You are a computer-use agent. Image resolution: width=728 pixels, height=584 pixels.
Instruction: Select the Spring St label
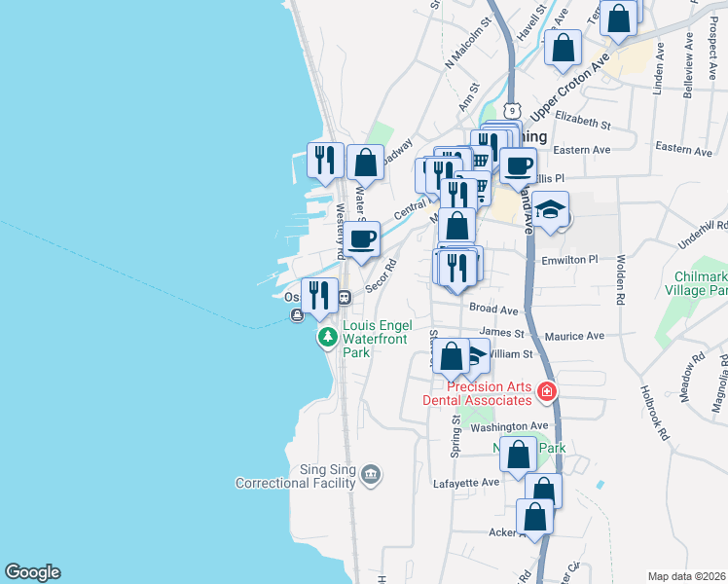[x=455, y=436]
